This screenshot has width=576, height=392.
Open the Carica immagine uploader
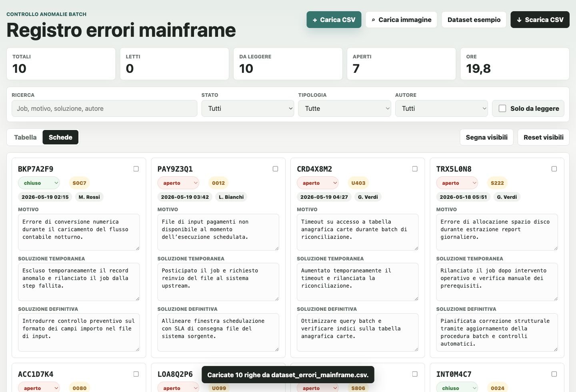(401, 20)
